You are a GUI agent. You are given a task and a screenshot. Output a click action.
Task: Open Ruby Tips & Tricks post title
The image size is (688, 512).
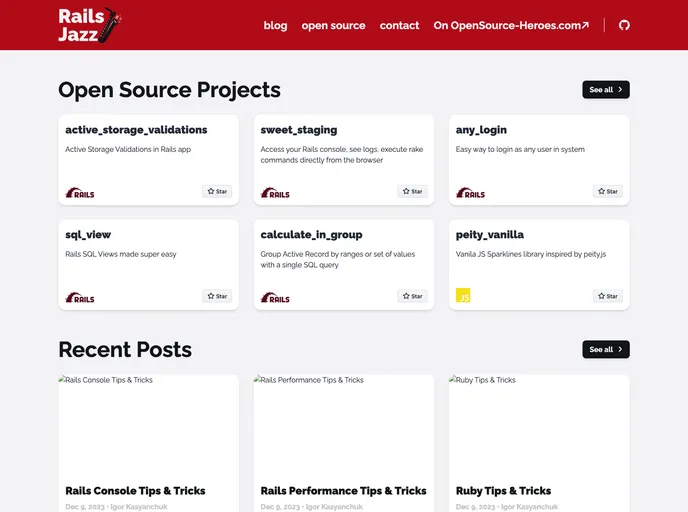[503, 491]
